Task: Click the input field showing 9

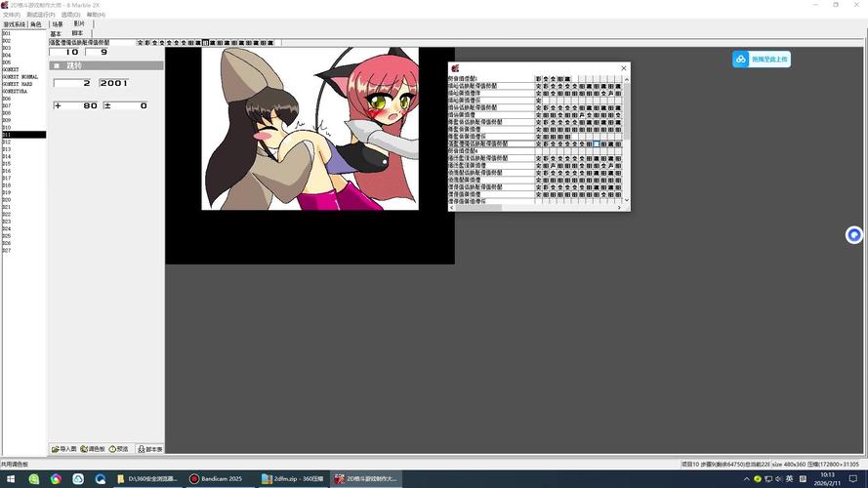Action: (x=99, y=52)
